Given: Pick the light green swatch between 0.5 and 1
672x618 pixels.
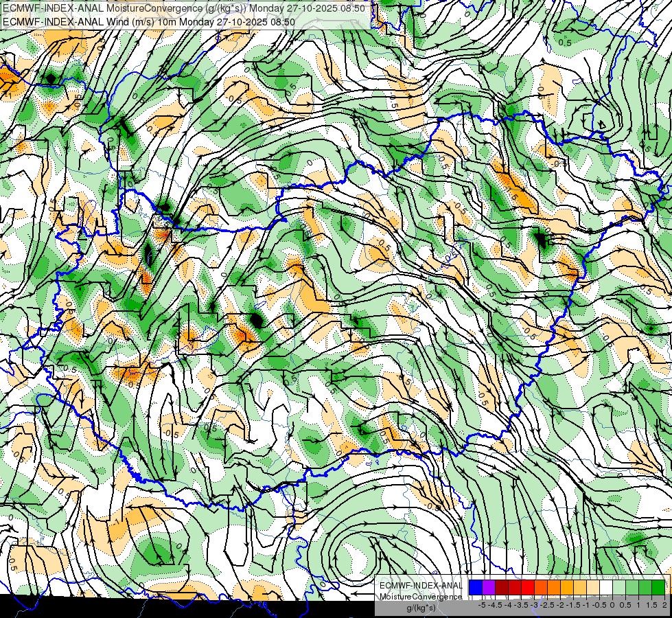Looking at the screenshot, I should click(632, 588).
